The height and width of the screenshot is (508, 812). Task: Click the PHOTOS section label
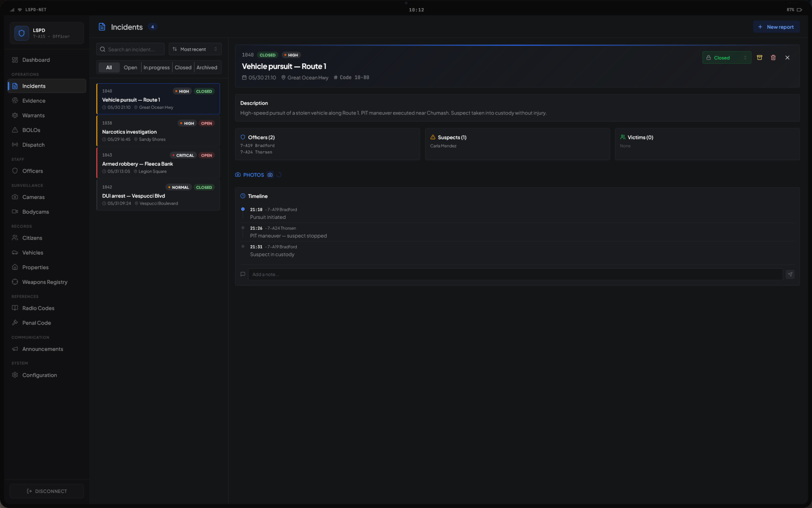(x=253, y=175)
